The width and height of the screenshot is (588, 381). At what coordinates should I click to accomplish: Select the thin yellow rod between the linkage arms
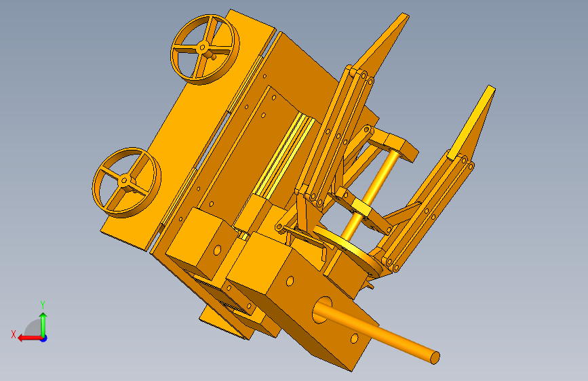[370, 195]
